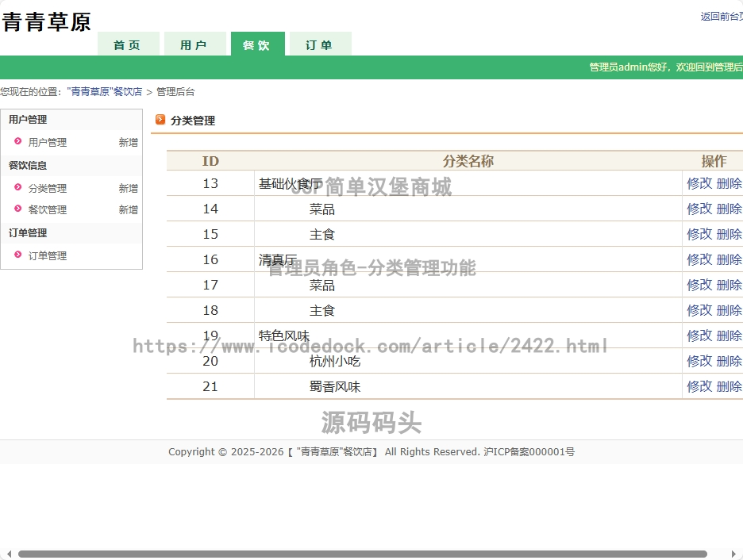Switch to the 用户 tab
The width and height of the screenshot is (743, 560).
[x=194, y=44]
